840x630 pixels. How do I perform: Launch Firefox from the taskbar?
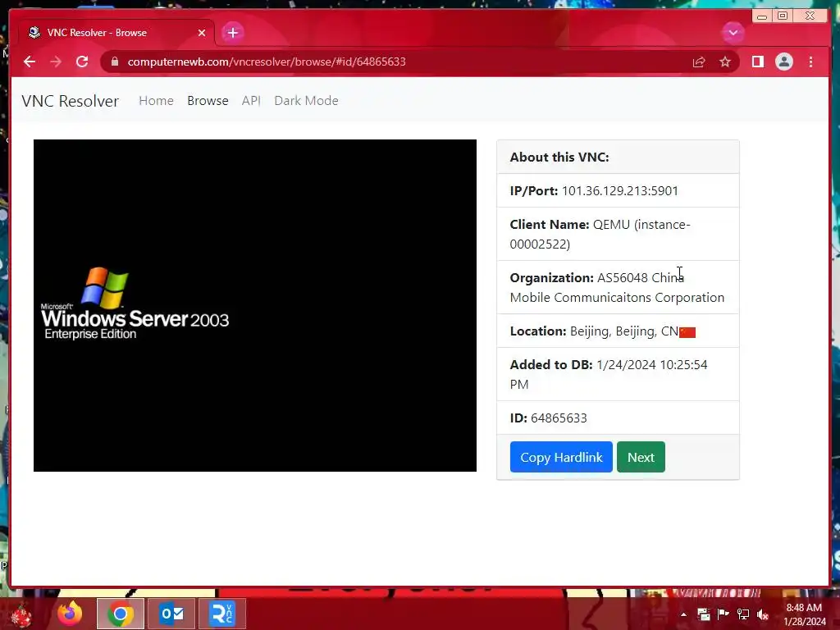click(70, 614)
